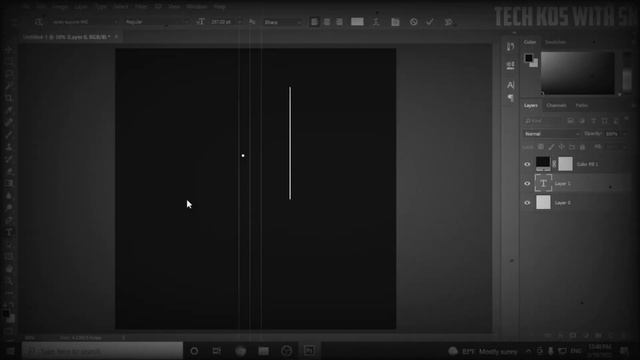Click the Photoshop taskbar icon
This screenshot has height=360, width=640.
click(309, 351)
